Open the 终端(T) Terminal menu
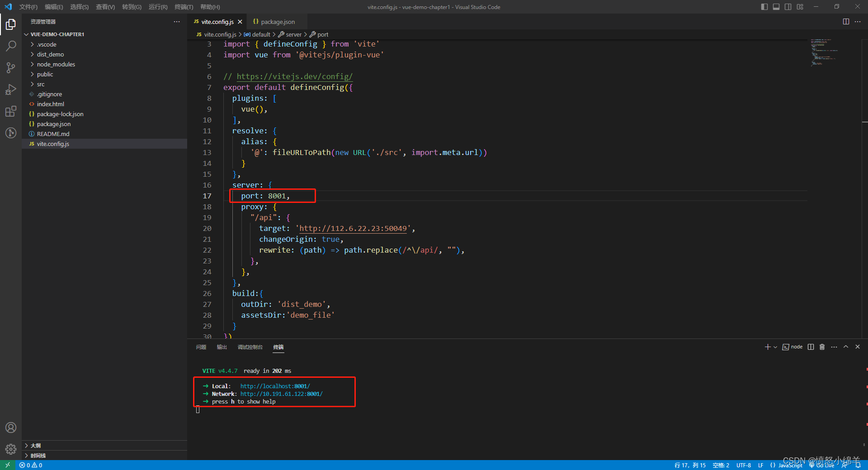 184,7
